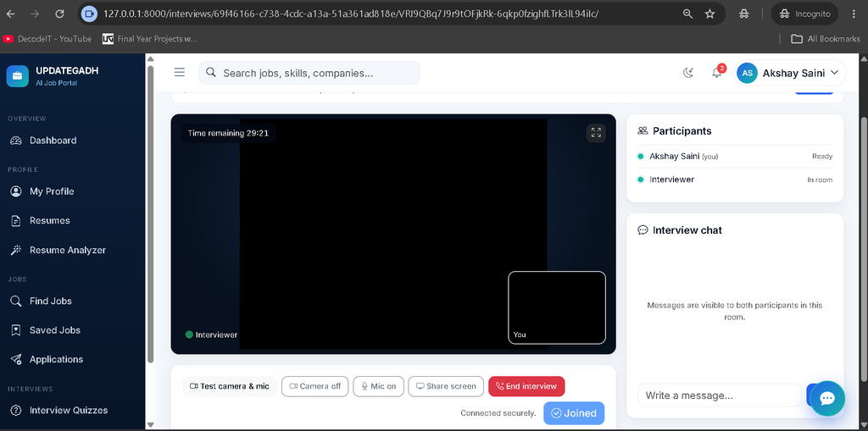Image resolution: width=868 pixels, height=431 pixels.
Task: Open Resumes in the sidebar
Action: (x=73, y=220)
